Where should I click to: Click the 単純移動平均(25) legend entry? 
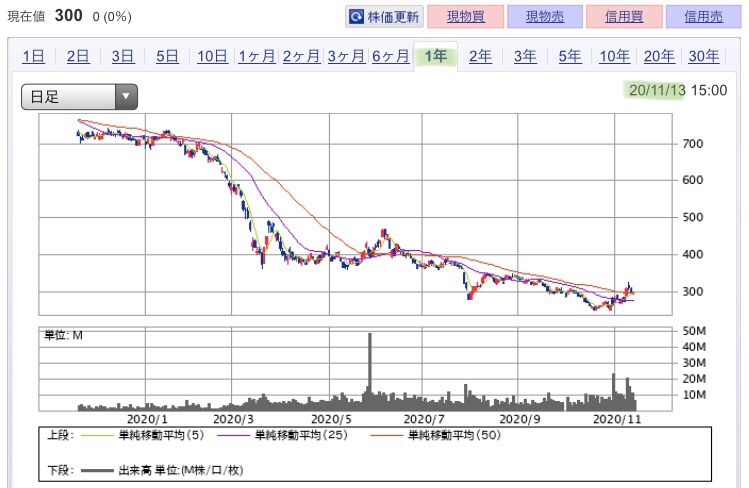[x=282, y=435]
